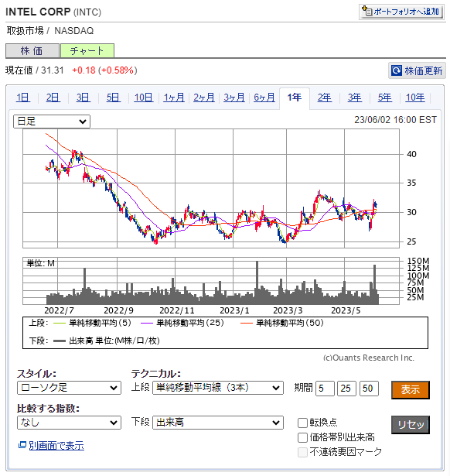Image resolution: width=450 pixels, height=476 pixels.
Task: Select the チャート tab
Action: pyautogui.click(x=87, y=50)
